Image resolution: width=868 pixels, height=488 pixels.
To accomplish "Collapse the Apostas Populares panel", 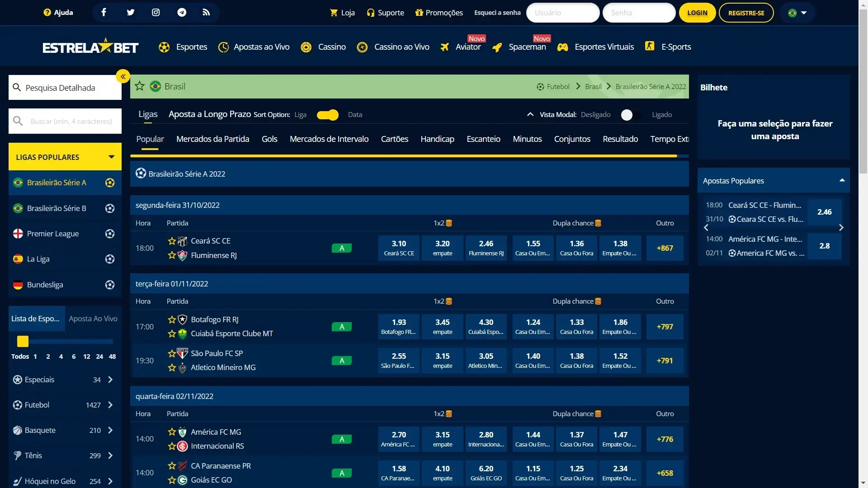I will point(842,180).
